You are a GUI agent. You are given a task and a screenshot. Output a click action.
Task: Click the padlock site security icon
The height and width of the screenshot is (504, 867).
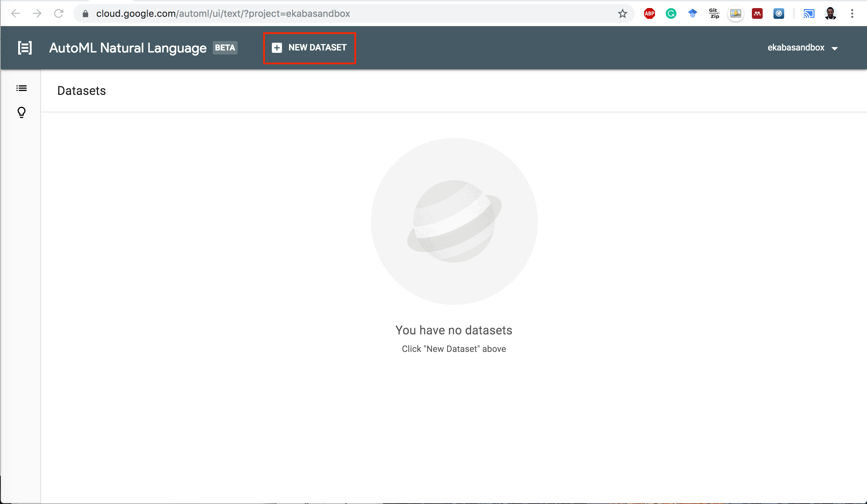85,14
